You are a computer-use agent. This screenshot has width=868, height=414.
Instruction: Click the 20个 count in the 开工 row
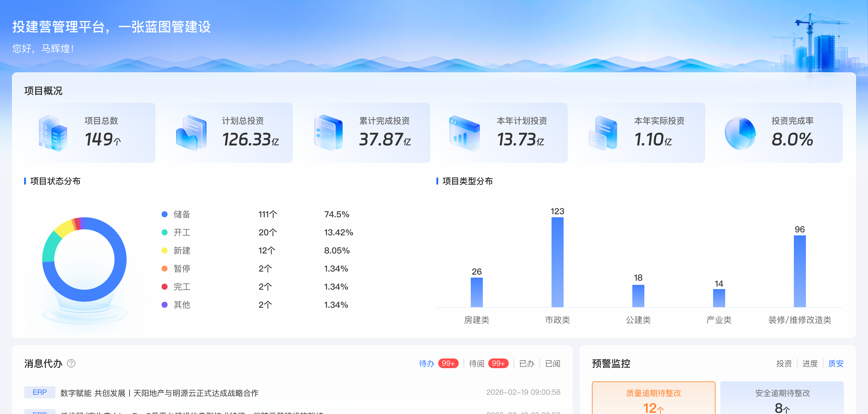268,232
